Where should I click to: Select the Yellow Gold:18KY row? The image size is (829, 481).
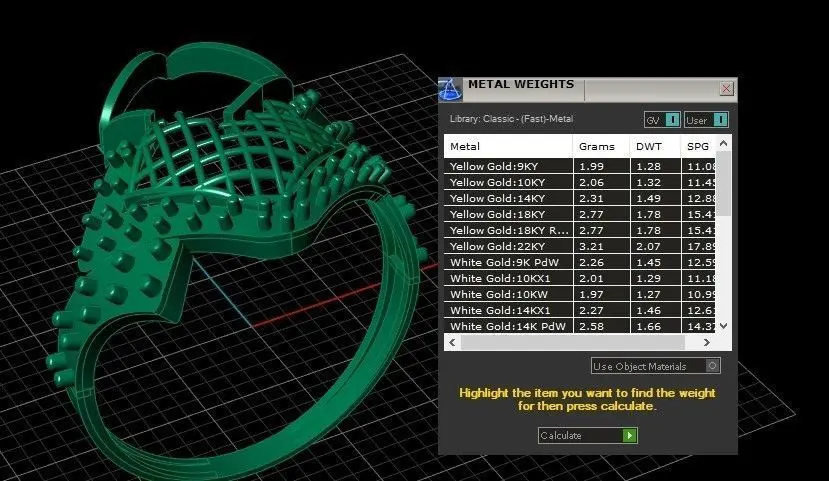point(580,214)
